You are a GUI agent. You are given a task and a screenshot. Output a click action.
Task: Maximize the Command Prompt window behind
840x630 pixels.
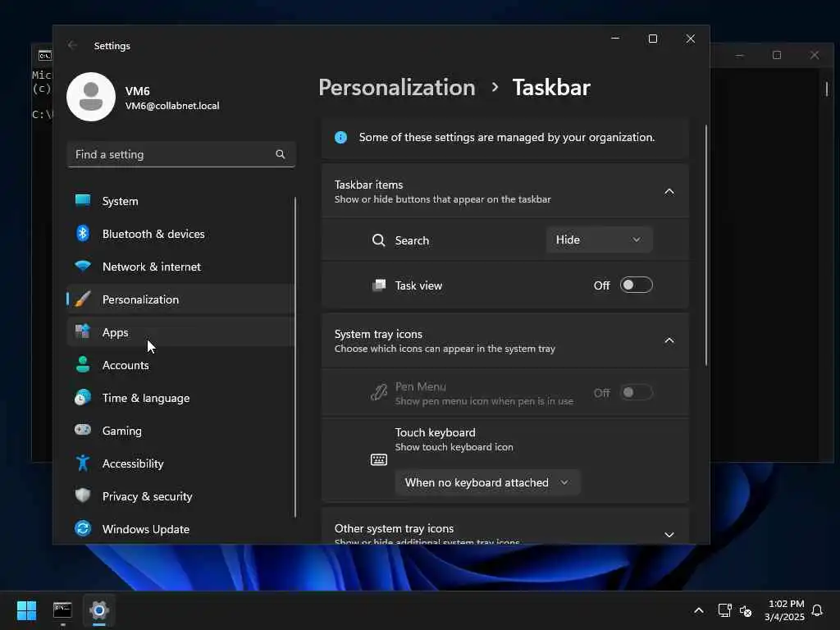pos(777,55)
